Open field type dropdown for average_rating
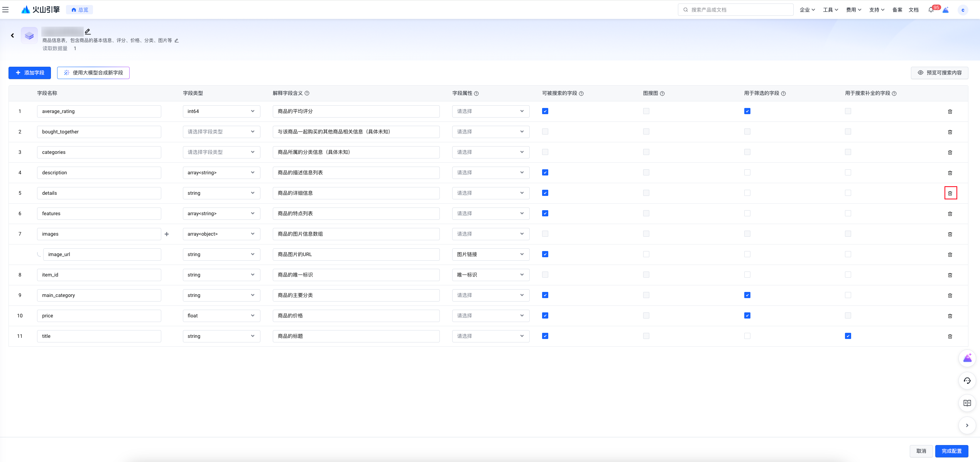Viewport: 980px width, 462px height. tap(221, 111)
